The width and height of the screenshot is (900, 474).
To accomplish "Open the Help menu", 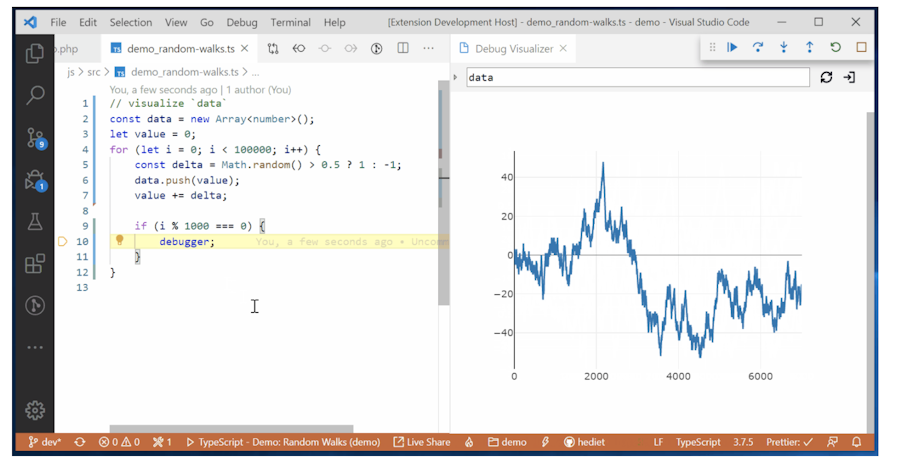I will pyautogui.click(x=334, y=22).
